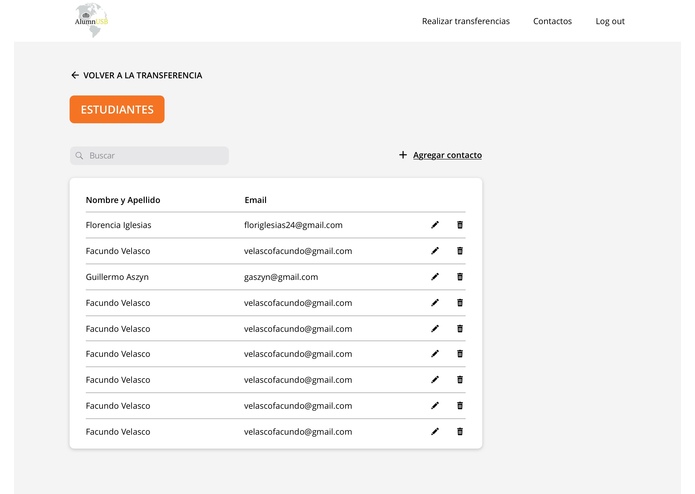This screenshot has height=494, width=695.
Task: Delete the Guillermo Aszyn contact
Action: coord(460,277)
